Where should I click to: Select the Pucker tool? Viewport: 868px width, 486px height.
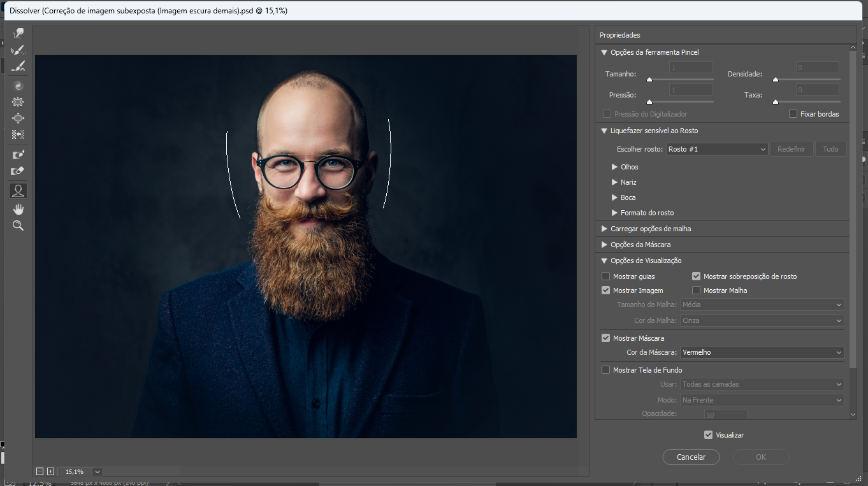18,102
